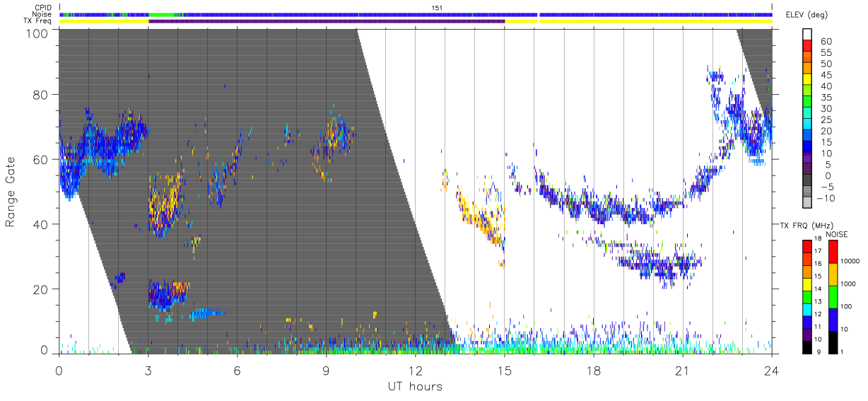This screenshot has height=401, width=868.
Task: Click NOISE legend label "100"
Action: pos(847,306)
